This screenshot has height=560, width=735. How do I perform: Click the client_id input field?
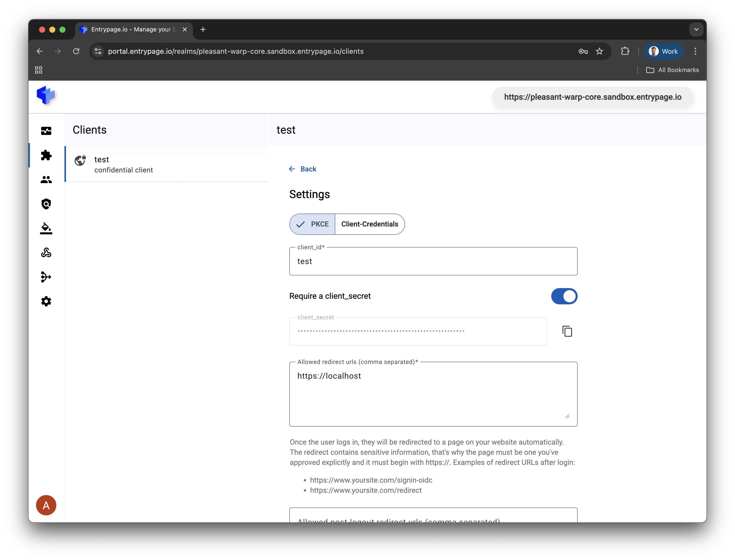[x=433, y=261]
